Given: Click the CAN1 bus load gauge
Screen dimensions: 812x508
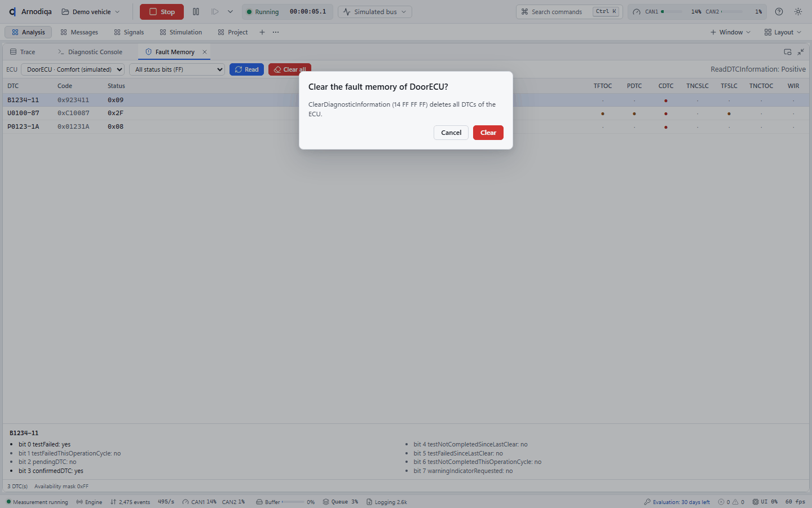Looking at the screenshot, I should point(666,12).
